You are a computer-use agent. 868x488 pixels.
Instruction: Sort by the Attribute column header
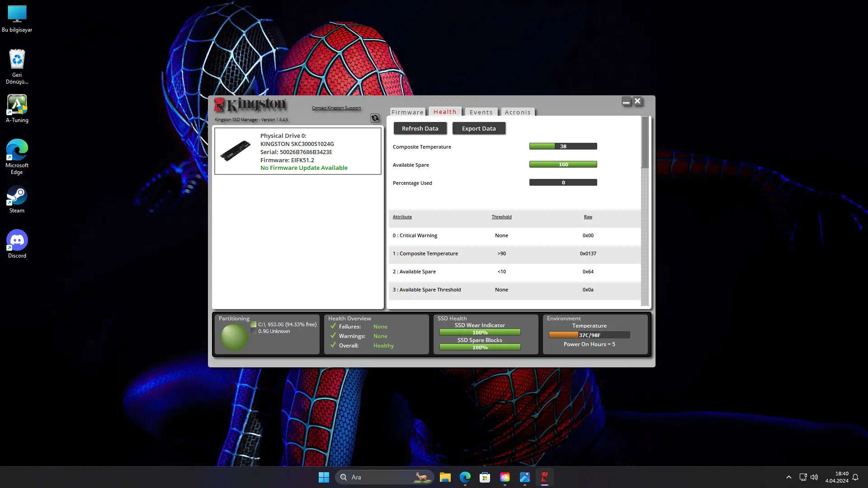point(402,217)
